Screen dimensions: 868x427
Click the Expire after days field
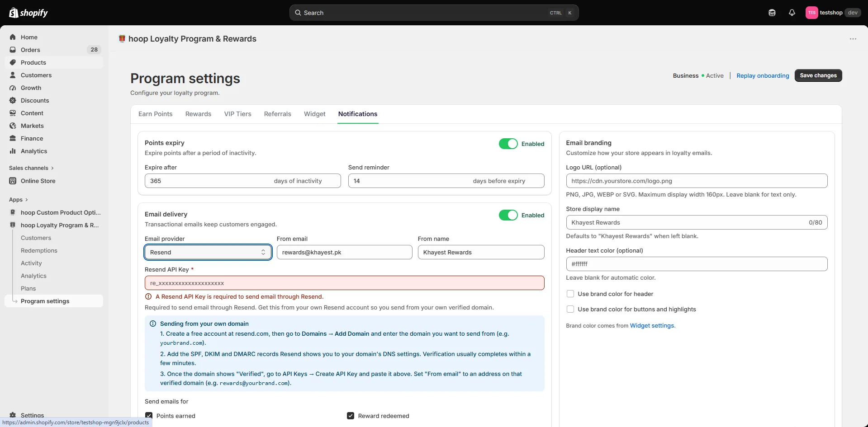(242, 181)
